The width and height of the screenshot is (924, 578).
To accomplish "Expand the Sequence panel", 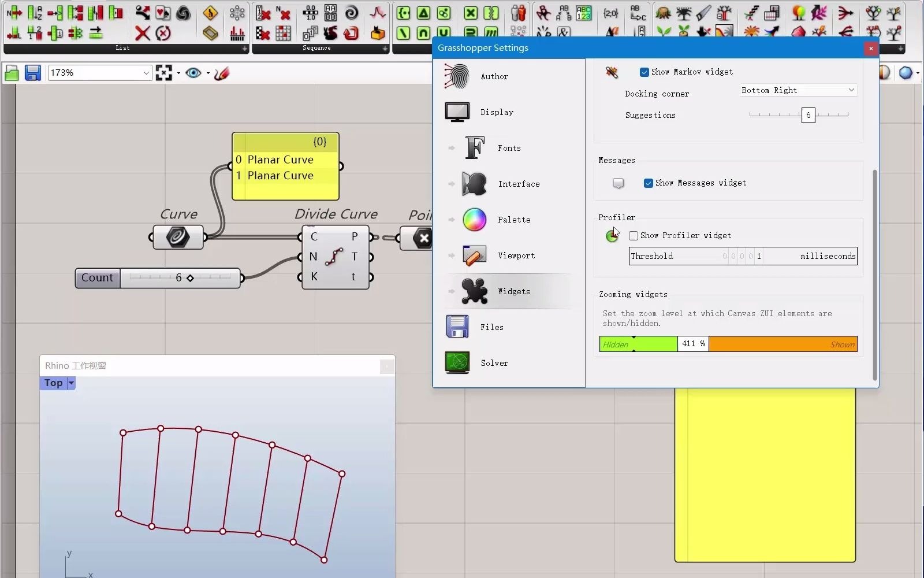I will pyautogui.click(x=385, y=49).
